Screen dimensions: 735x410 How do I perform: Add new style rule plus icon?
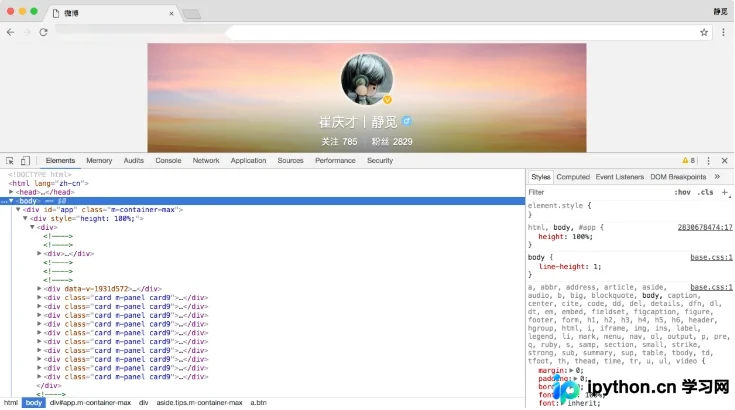click(725, 192)
